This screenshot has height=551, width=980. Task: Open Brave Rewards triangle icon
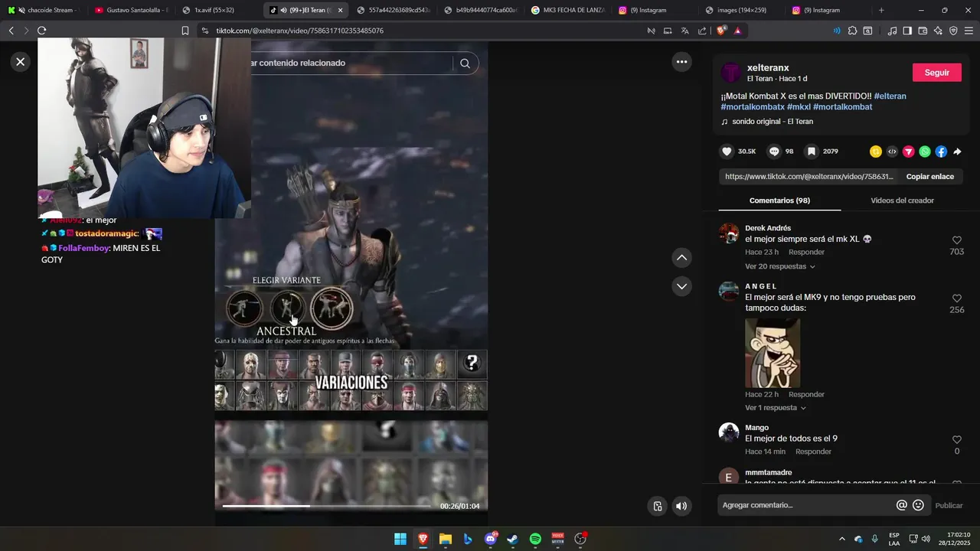pos(737,31)
